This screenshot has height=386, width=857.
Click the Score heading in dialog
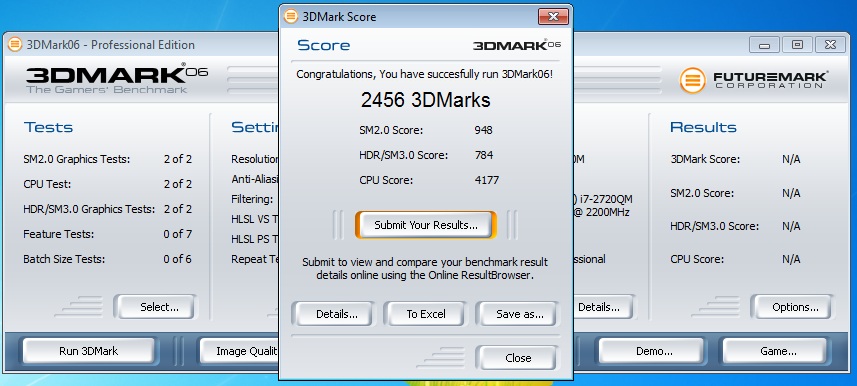coord(324,45)
